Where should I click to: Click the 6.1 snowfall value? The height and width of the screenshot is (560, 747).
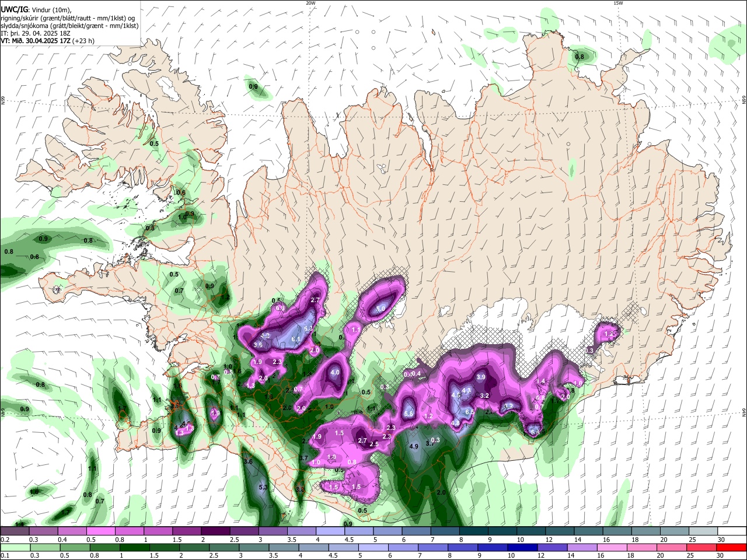pyautogui.click(x=295, y=339)
